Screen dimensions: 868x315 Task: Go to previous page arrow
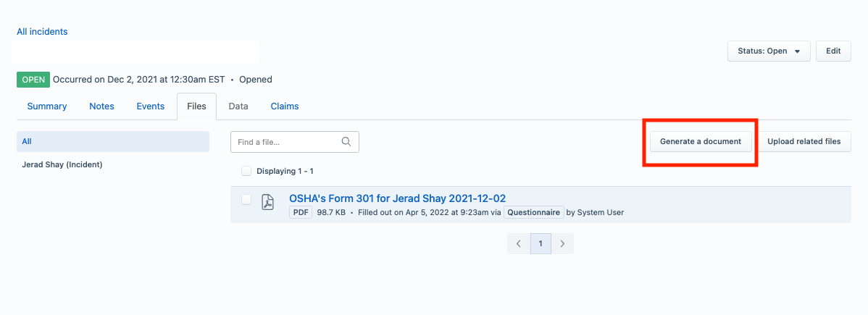pyautogui.click(x=519, y=243)
